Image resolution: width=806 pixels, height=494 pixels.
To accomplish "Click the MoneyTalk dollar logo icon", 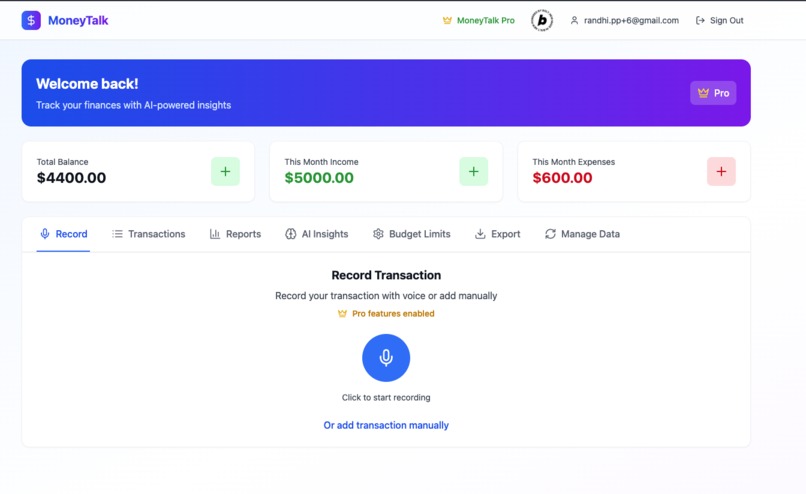I will click(31, 21).
